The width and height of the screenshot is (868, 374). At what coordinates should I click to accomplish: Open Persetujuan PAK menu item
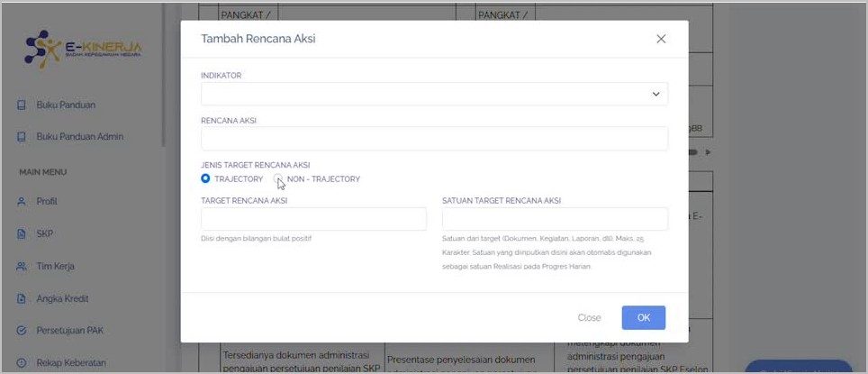(x=69, y=331)
